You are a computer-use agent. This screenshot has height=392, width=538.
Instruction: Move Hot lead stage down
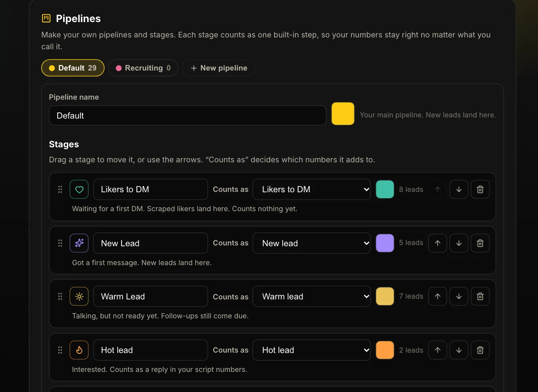(x=459, y=350)
